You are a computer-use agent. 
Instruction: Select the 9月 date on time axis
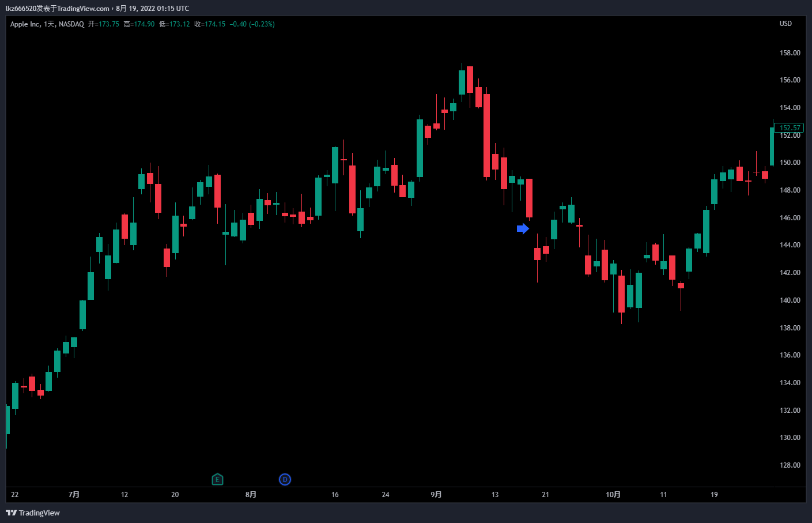(436, 495)
